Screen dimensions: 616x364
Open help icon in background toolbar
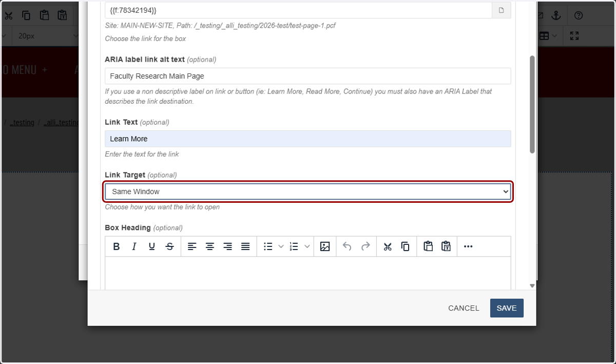click(579, 15)
